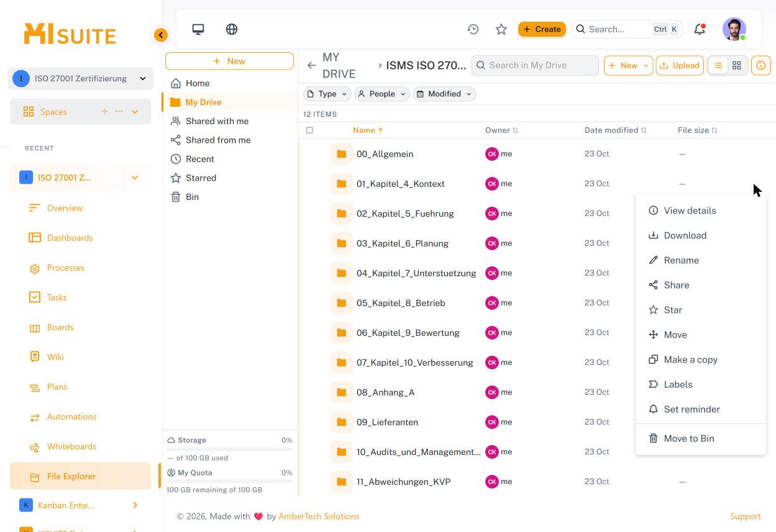Open the 00_Allgemein folder icon
Viewport: 776px width, 532px height.
341,154
